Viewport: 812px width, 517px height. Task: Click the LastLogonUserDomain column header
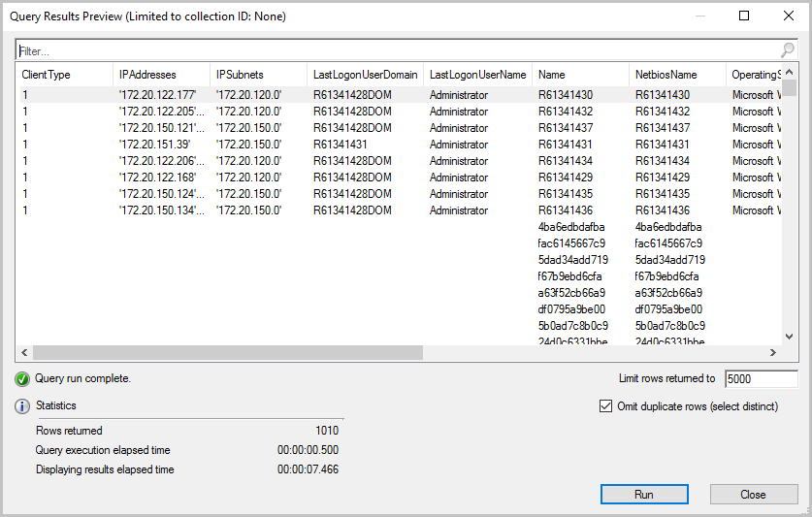coord(365,75)
